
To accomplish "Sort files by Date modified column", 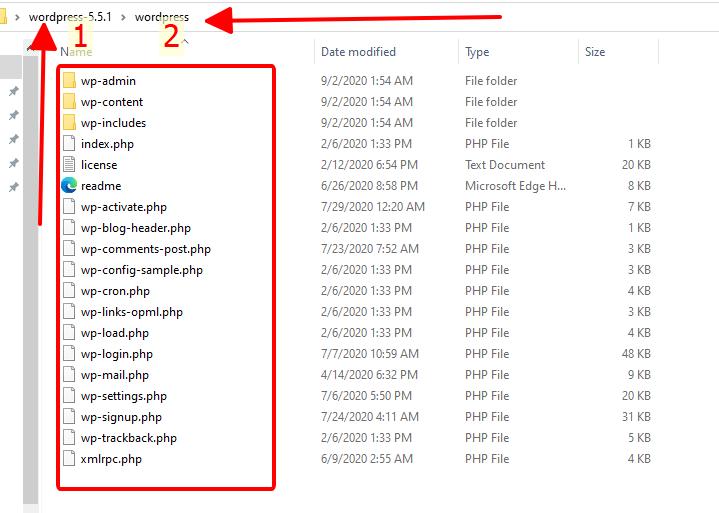I will [x=358, y=52].
